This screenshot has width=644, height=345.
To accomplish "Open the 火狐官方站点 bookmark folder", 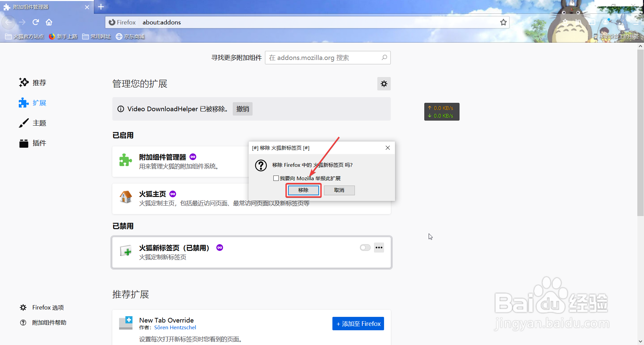I will [24, 37].
